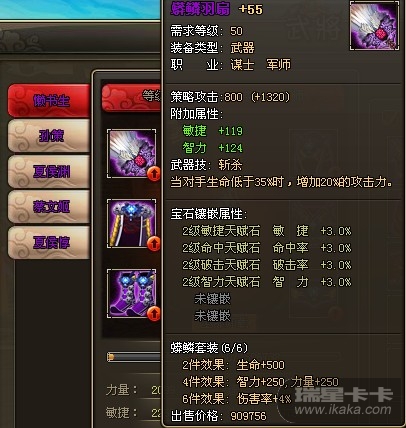This screenshot has height=428, width=406.
Task: Select the 懒书生 hero tab
Action: coord(49,101)
